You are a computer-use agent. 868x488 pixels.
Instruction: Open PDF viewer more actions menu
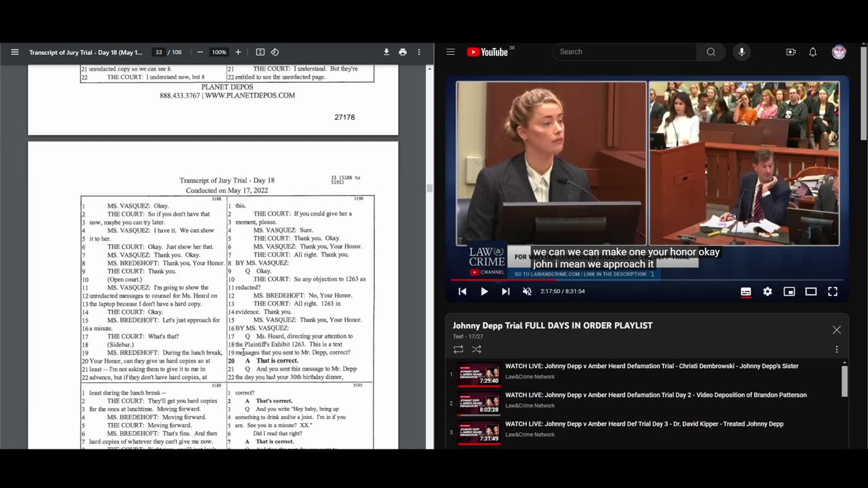pos(419,52)
